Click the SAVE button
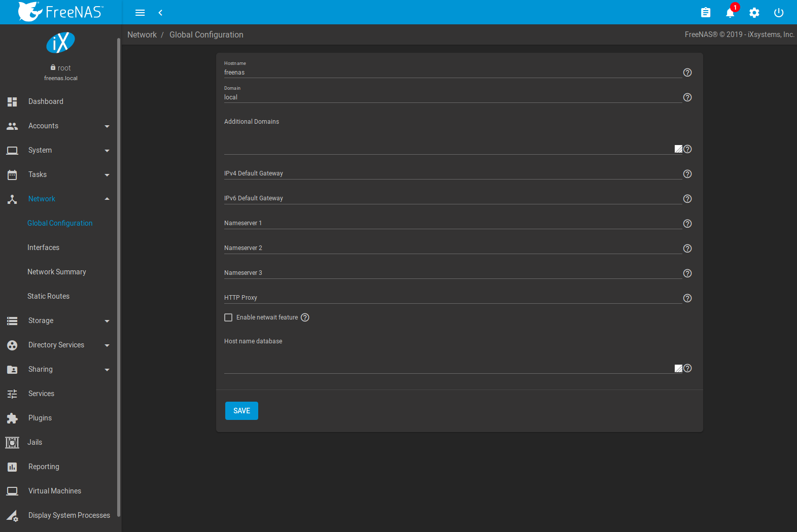Viewport: 797px width, 532px height. tap(241, 411)
